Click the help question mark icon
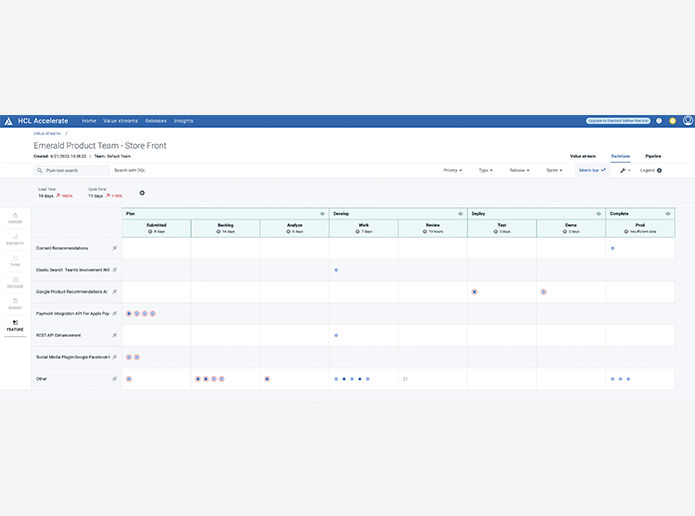Screen dimensions: 695x516 tap(659, 121)
